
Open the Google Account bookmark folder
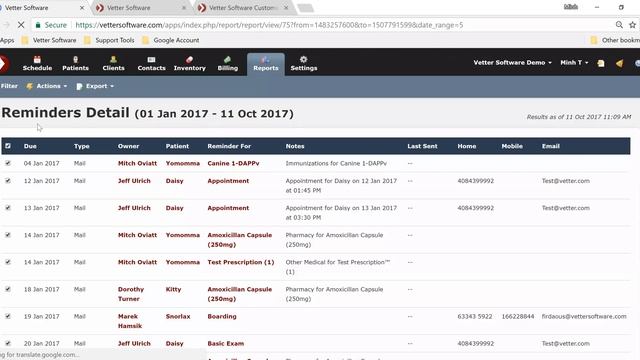point(171,40)
